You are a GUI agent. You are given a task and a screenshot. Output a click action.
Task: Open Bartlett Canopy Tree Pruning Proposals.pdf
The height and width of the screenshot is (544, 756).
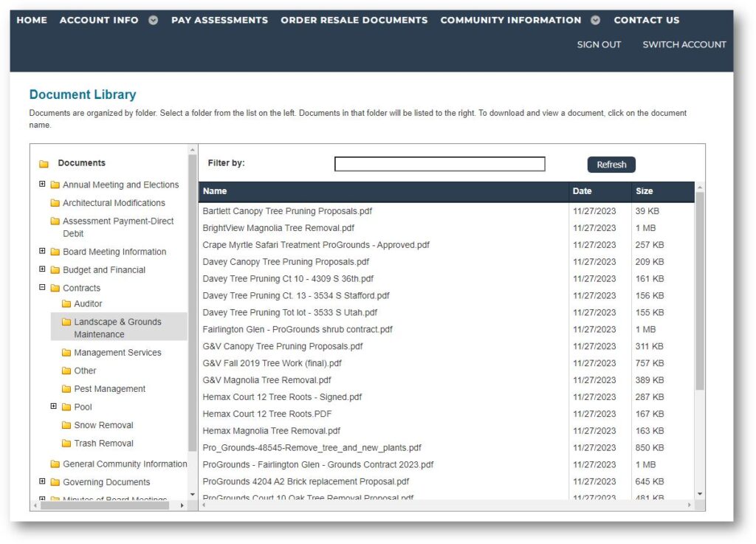click(287, 211)
